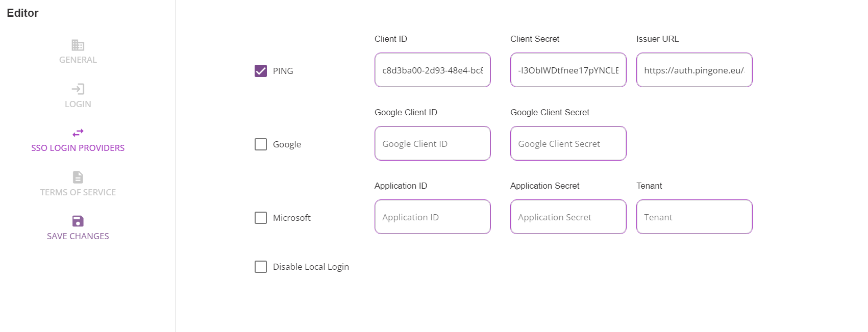Click the SSO swap arrows icon
Viewport: 868px width, 332px height.
[x=78, y=133]
